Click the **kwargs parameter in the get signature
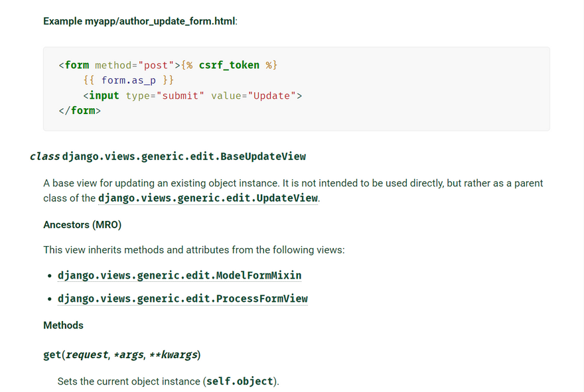This screenshot has height=392, width=584. [x=173, y=355]
